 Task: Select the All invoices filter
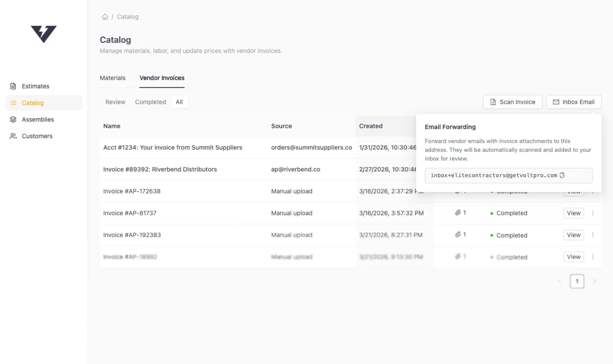click(179, 102)
